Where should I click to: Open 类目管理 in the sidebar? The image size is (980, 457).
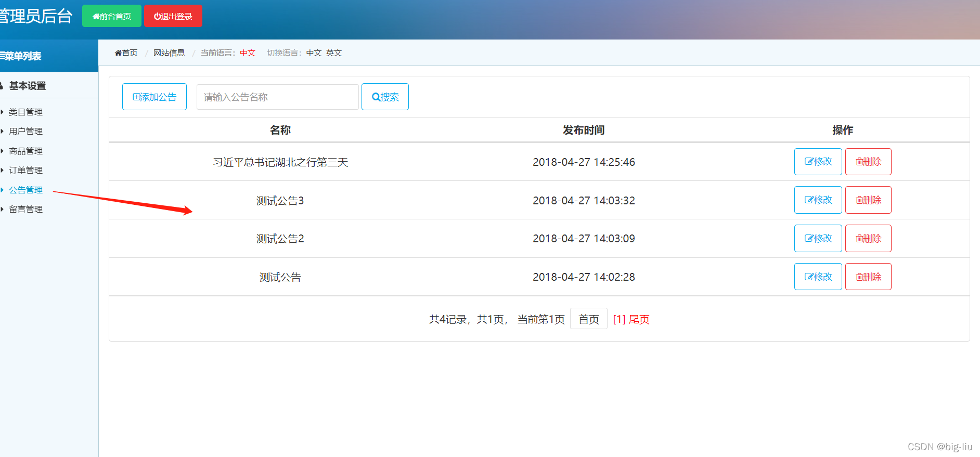click(25, 112)
